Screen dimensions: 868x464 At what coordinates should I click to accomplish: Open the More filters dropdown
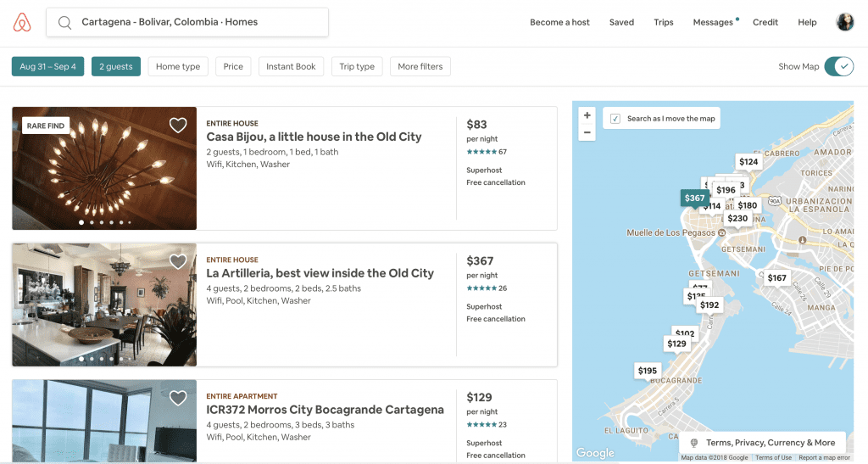[420, 67]
